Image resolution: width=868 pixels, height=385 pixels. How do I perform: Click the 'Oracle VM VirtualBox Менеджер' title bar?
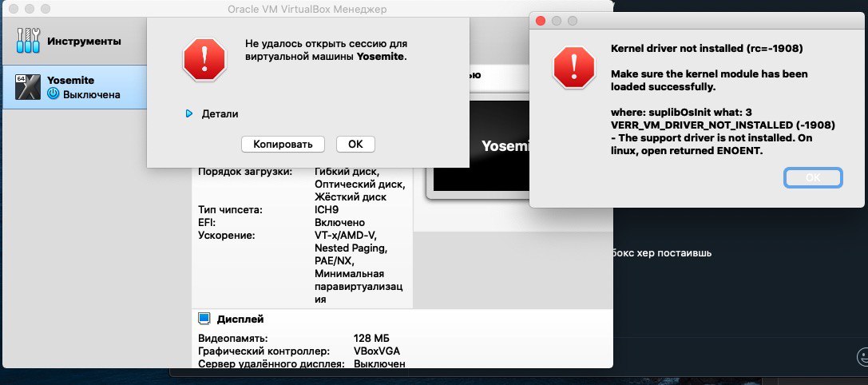pyautogui.click(x=307, y=9)
